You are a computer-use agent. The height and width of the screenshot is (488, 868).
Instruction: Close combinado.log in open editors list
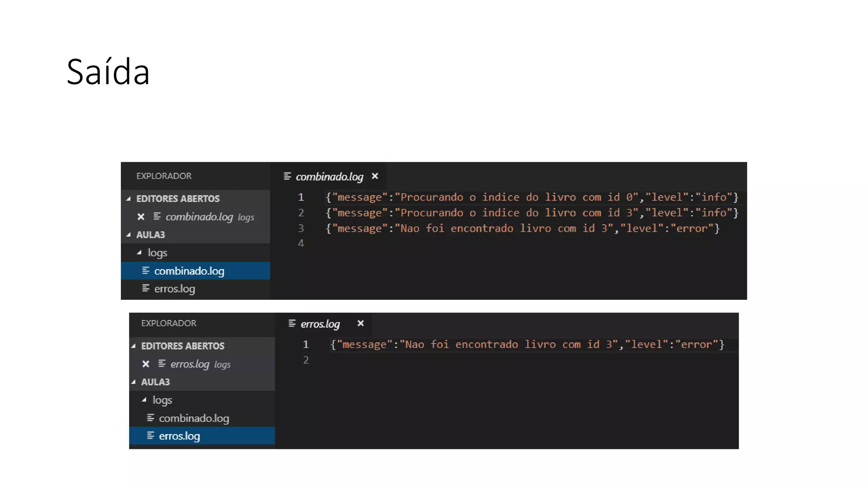141,217
